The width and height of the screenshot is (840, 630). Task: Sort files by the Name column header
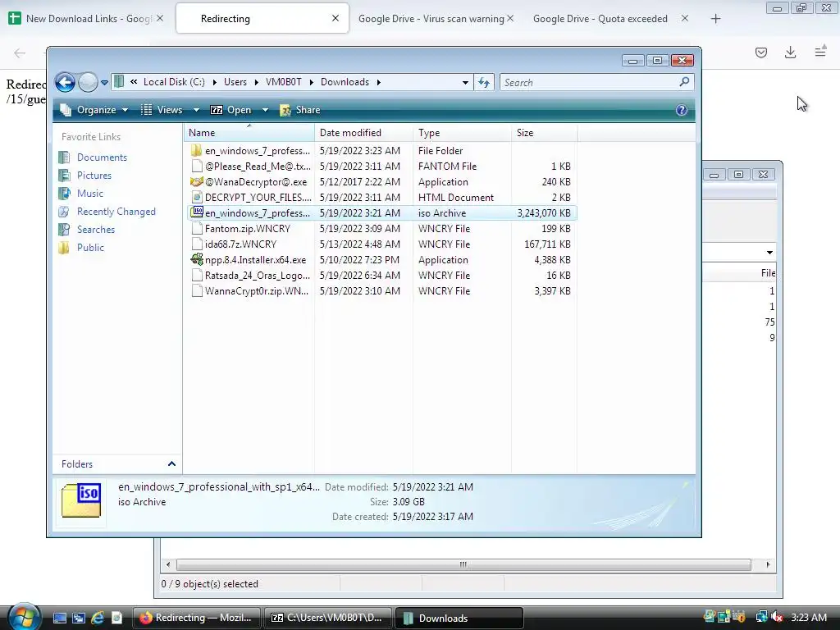tap(249, 133)
